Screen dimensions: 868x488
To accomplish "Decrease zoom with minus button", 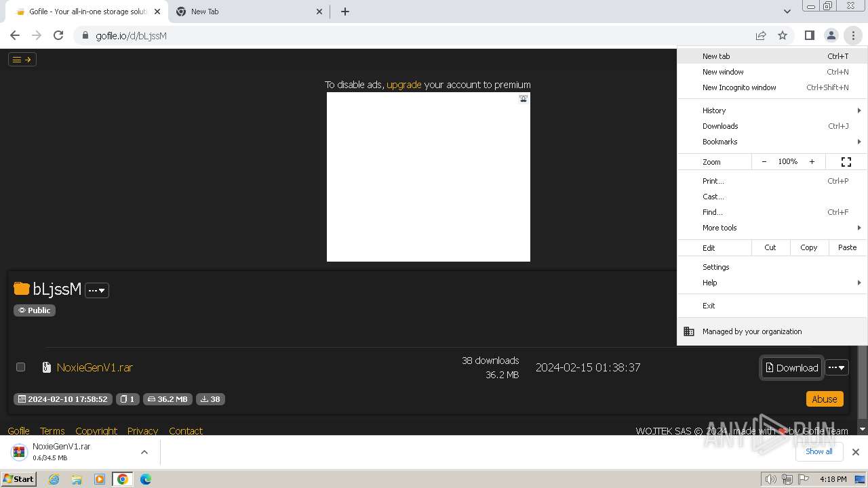I will tap(764, 162).
